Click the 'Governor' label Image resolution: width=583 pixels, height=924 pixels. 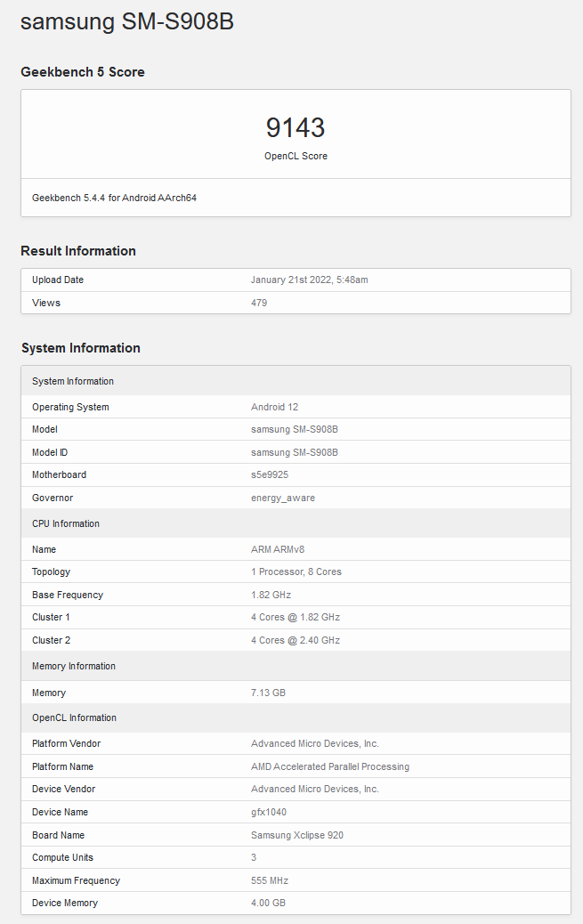[x=53, y=498]
